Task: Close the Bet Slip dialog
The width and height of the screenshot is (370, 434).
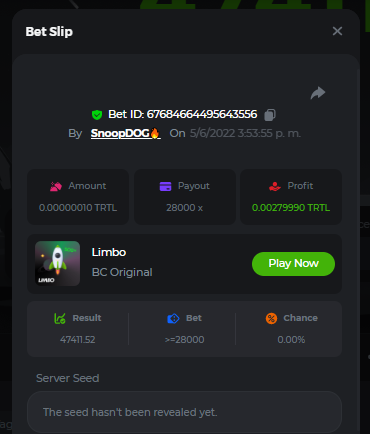Action: pos(337,31)
